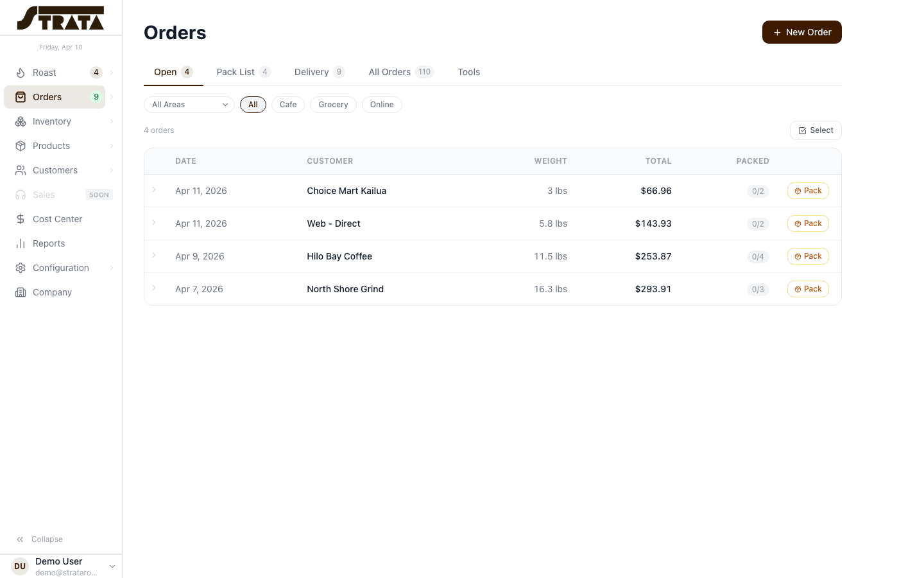Open the All Areas dropdown
The height and width of the screenshot is (578, 924).
point(189,104)
